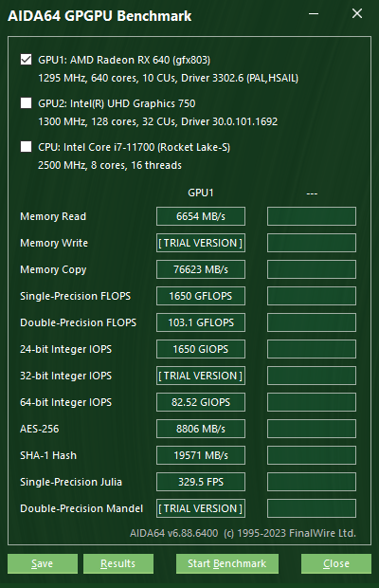Image resolution: width=379 pixels, height=588 pixels.
Task: Select the Memory Read result 6654 MB/s
Action: pyautogui.click(x=201, y=216)
